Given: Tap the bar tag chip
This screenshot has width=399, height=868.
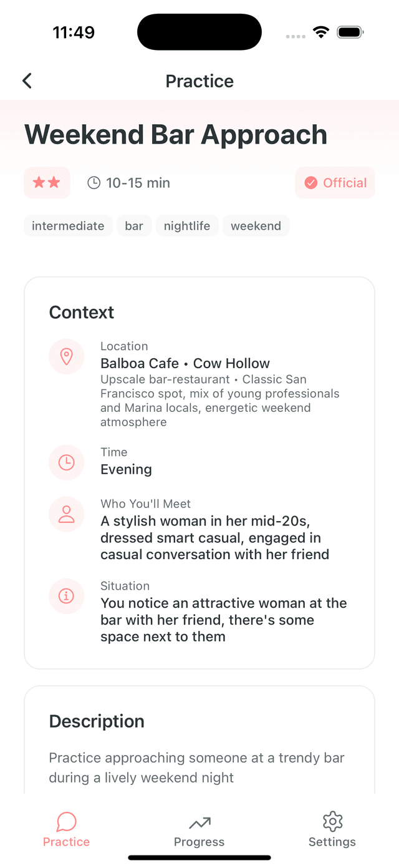Looking at the screenshot, I should click(134, 226).
